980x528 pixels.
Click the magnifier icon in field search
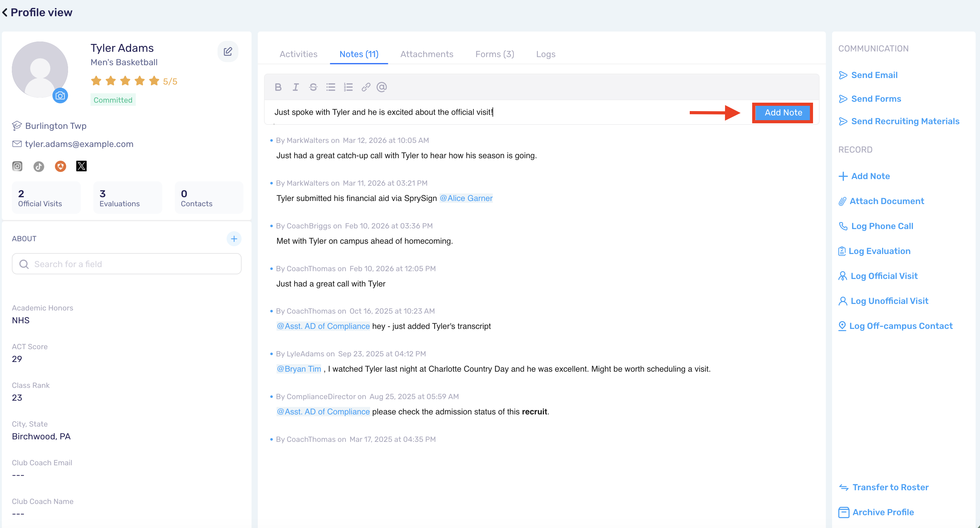(24, 264)
